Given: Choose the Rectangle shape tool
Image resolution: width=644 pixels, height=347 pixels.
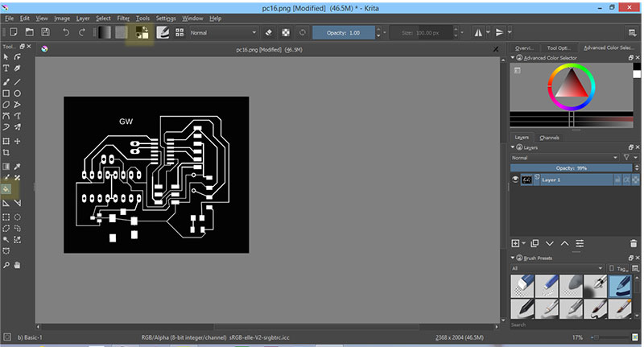Looking at the screenshot, I should point(6,93).
